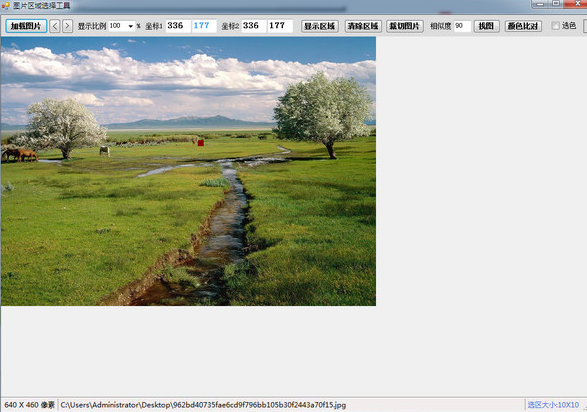The height and width of the screenshot is (412, 587).
Task: Click the 找图 find image button
Action: 486,26
